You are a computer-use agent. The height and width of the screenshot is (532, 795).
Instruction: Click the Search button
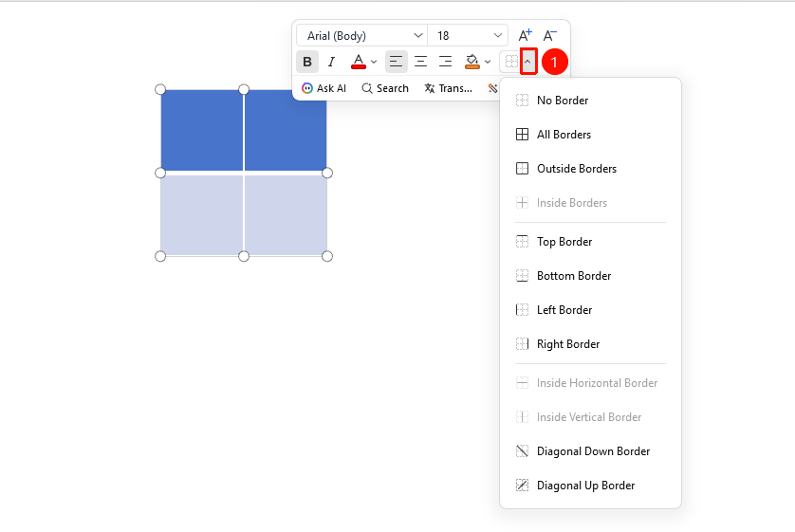tap(385, 88)
